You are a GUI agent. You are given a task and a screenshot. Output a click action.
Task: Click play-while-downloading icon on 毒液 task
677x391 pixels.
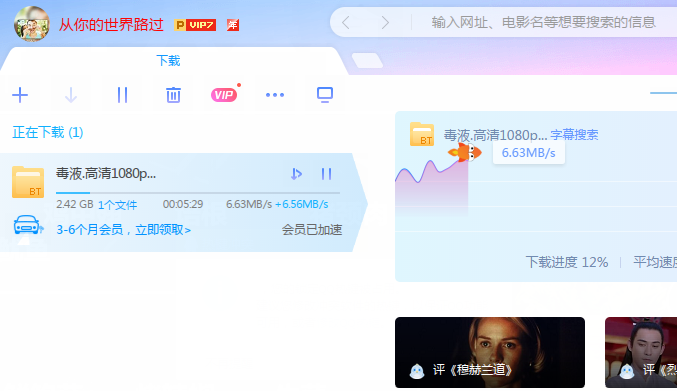click(x=296, y=174)
